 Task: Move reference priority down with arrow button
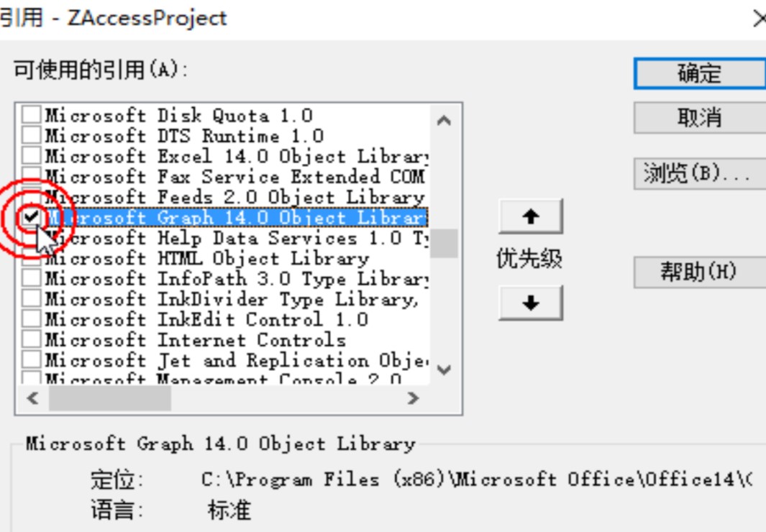point(531,303)
